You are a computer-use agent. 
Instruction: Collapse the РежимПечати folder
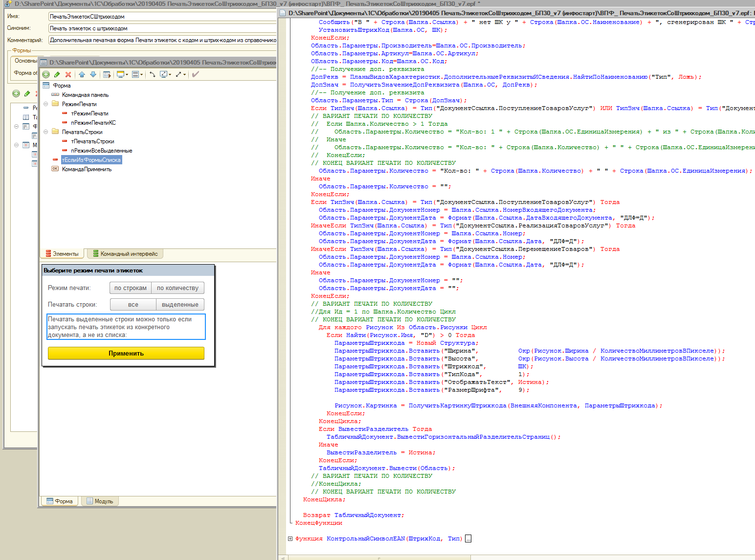pos(46,104)
